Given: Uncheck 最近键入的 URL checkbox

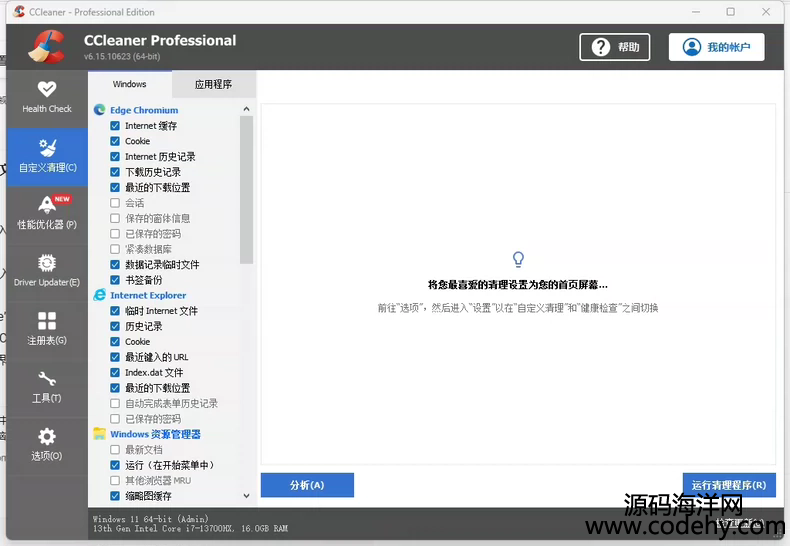Looking at the screenshot, I should tap(115, 357).
